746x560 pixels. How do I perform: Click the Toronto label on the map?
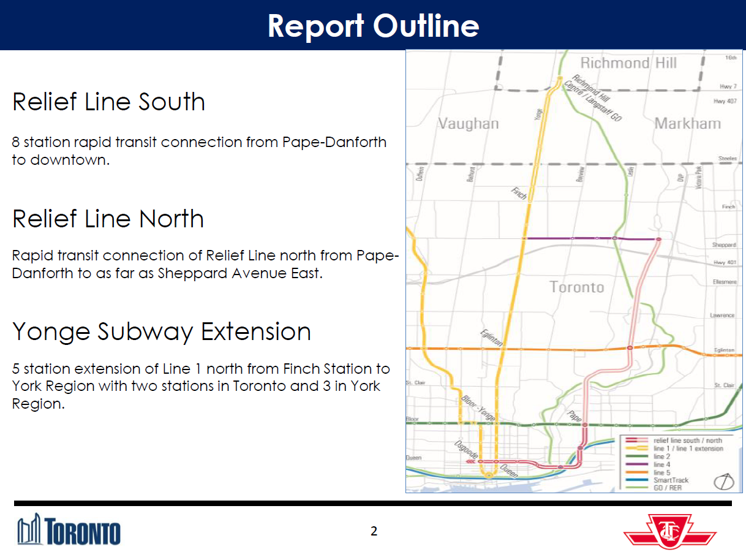tap(577, 287)
